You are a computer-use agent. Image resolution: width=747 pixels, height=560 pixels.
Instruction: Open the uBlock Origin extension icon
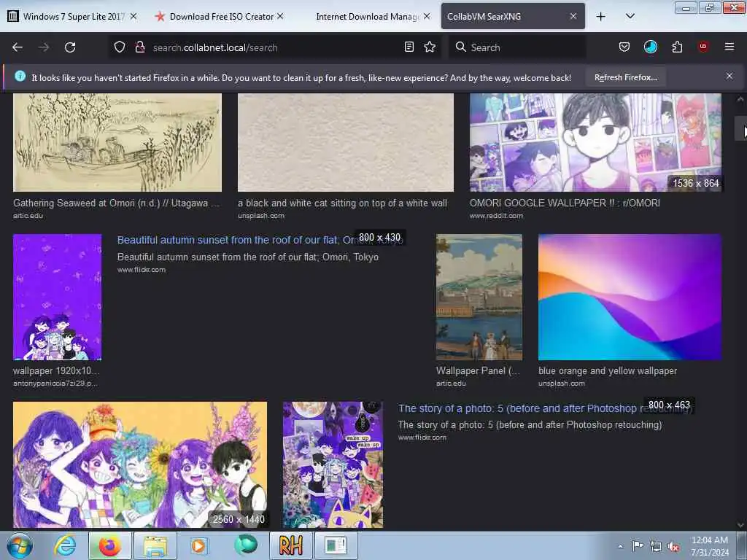pos(703,47)
